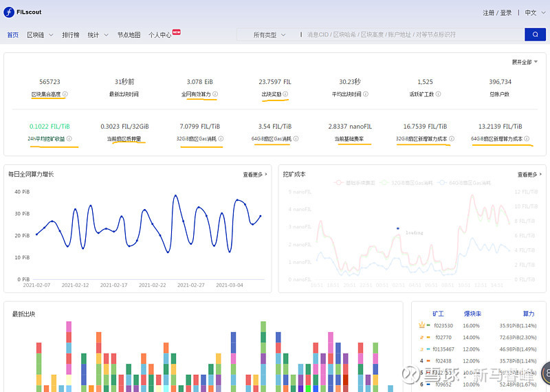Image resolution: width=550 pixels, height=392 pixels.
Task: Click the 396,734 total accounts value
Action: coord(500,82)
